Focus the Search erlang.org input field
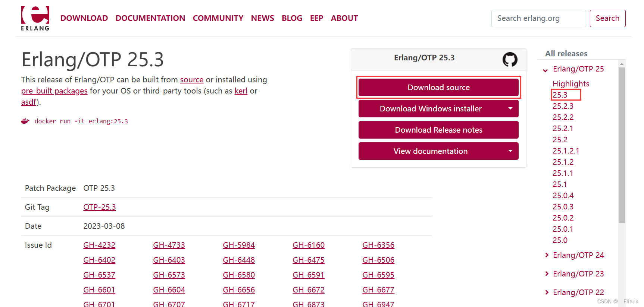644x307 pixels. [x=538, y=18]
